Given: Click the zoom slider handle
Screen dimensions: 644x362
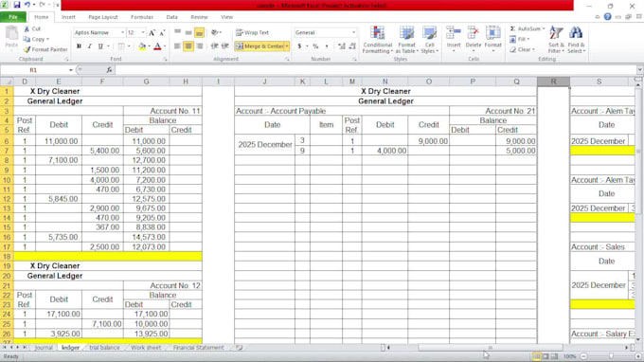Looking at the screenshot, I should click(611, 356).
